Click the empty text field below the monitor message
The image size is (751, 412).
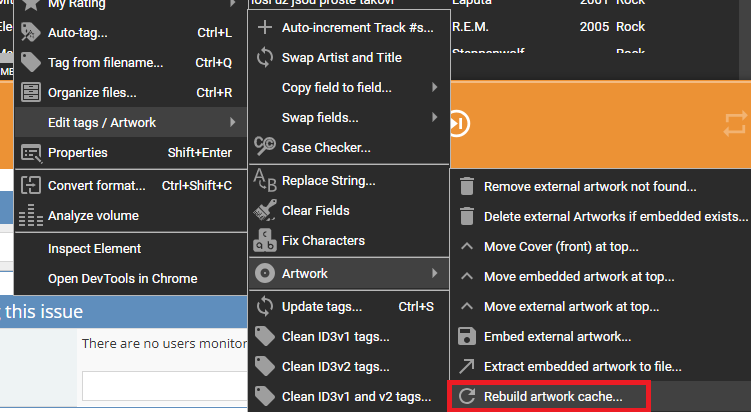pos(165,386)
